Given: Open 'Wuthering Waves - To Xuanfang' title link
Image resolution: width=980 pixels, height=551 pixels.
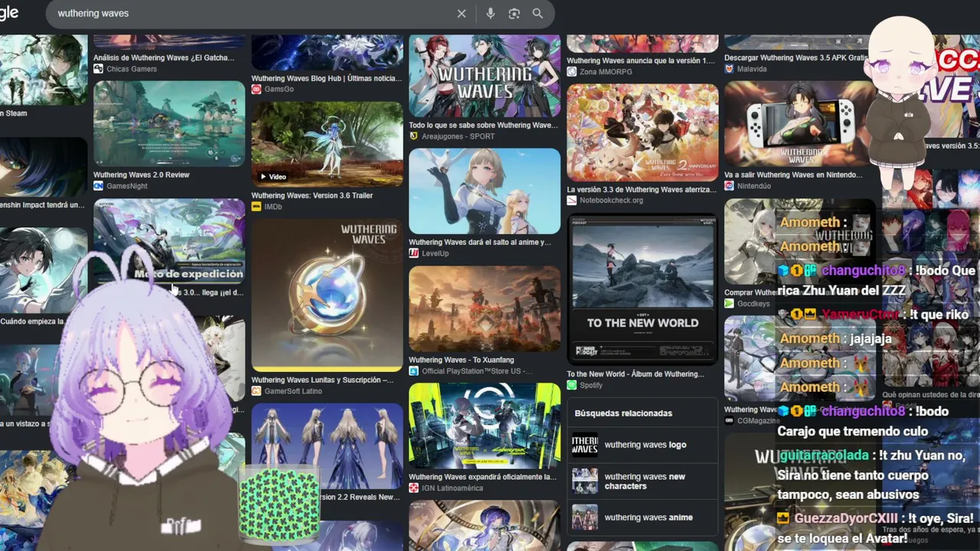Looking at the screenshot, I should coord(462,360).
